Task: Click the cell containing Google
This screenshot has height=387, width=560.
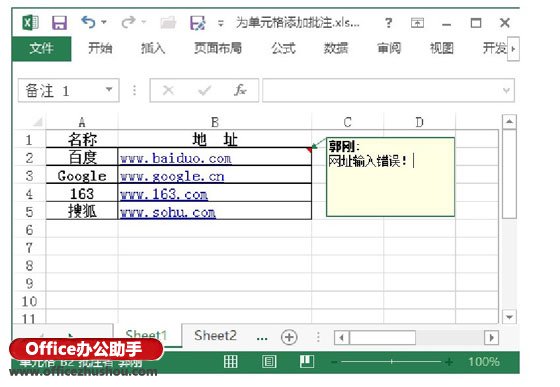Action: click(x=82, y=175)
